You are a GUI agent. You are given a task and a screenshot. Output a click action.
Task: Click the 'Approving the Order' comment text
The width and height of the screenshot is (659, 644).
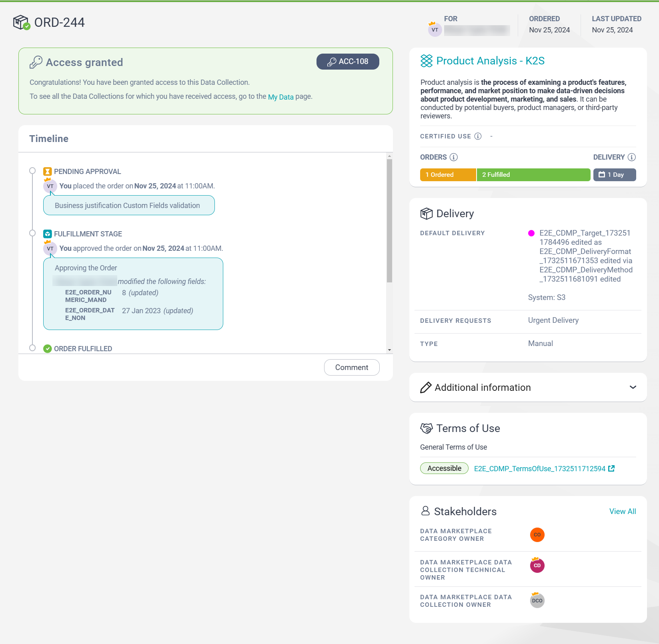pyautogui.click(x=86, y=268)
